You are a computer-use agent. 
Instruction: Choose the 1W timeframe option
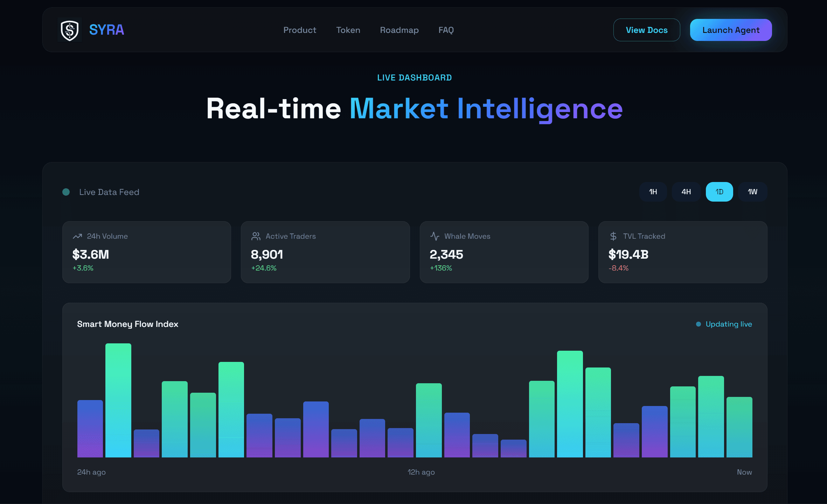tap(752, 192)
